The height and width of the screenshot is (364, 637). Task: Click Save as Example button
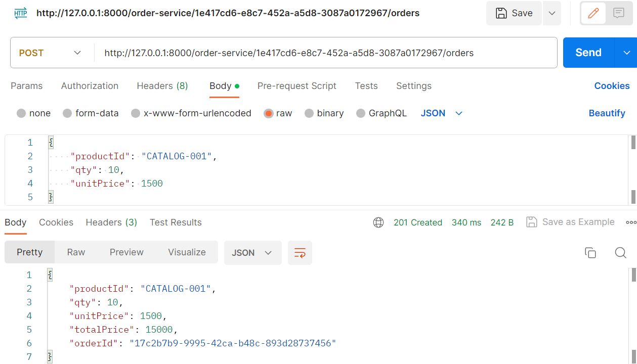point(570,222)
